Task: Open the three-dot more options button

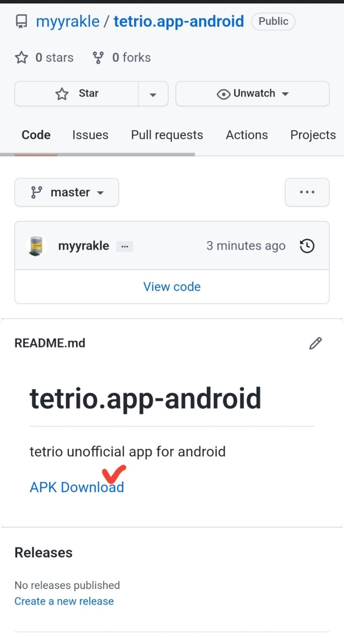Action: click(x=307, y=192)
